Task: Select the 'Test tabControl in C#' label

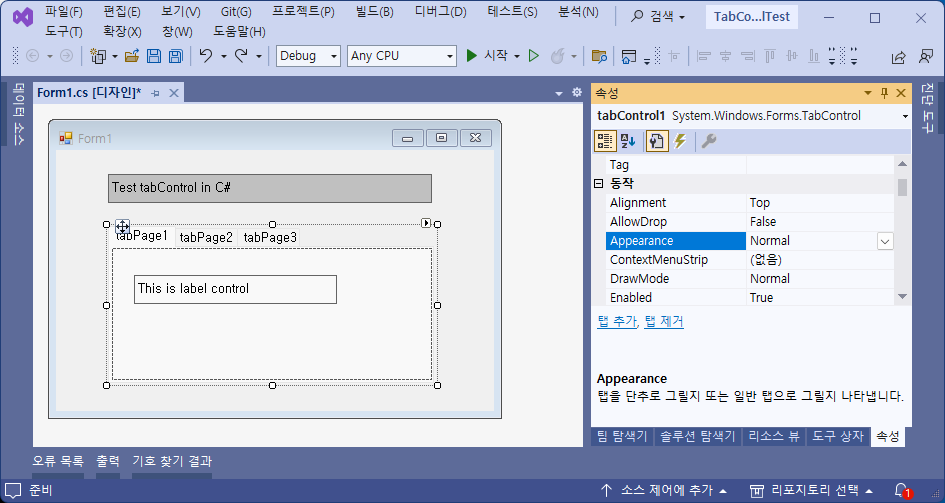Action: pyautogui.click(x=270, y=188)
